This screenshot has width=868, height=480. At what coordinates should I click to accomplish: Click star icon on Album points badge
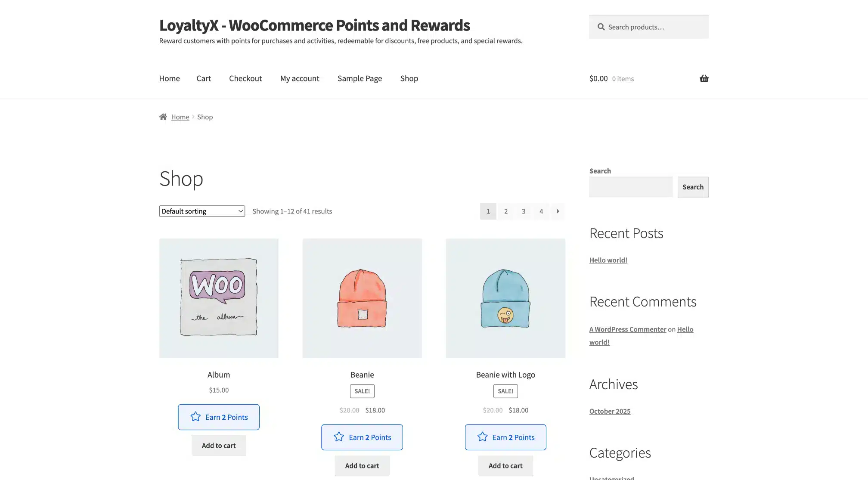pyautogui.click(x=195, y=417)
